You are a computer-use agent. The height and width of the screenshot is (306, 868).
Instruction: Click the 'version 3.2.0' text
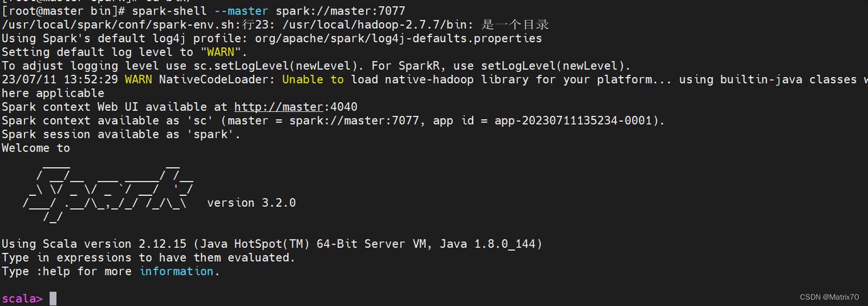[x=251, y=203]
